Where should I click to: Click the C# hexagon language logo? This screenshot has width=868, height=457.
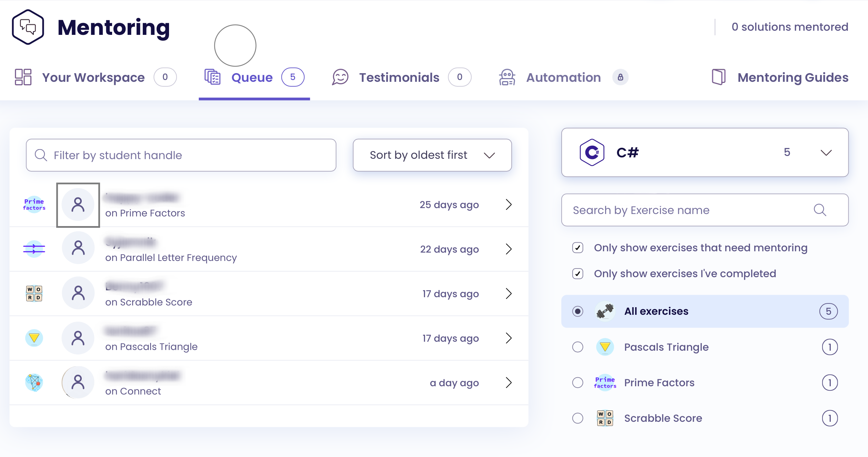[592, 152]
